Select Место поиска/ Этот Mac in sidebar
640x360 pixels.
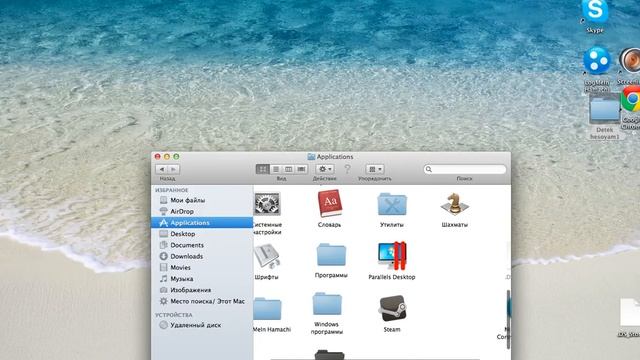click(x=202, y=301)
